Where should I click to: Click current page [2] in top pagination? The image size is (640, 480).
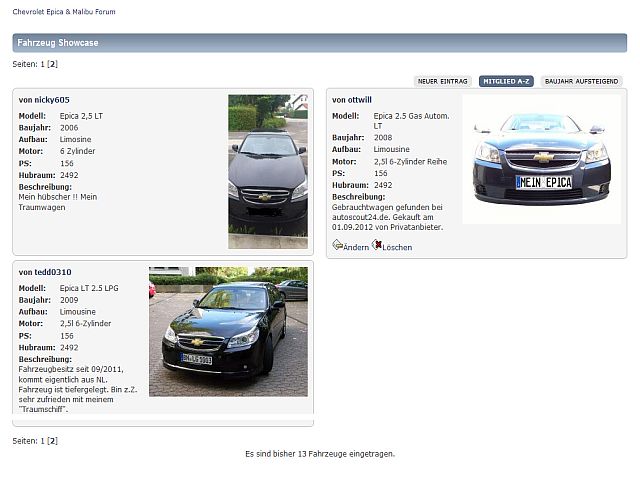click(x=52, y=64)
